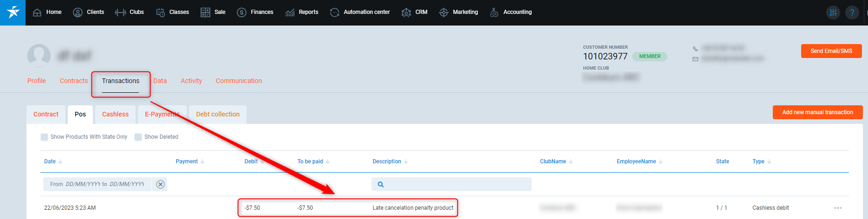Click the Reports chart icon
This screenshot has width=868, height=219.
point(290,13)
